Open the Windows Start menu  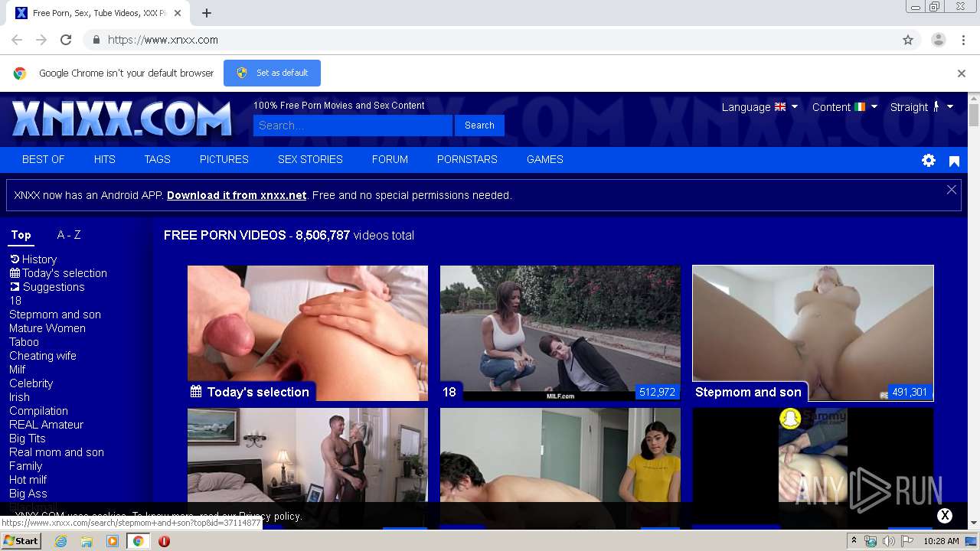pos(21,541)
